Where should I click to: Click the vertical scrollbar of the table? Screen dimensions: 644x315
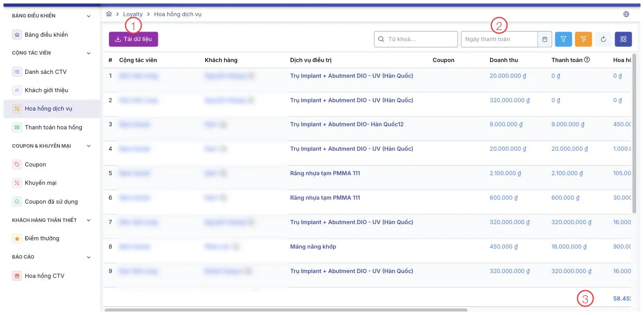[x=634, y=133]
